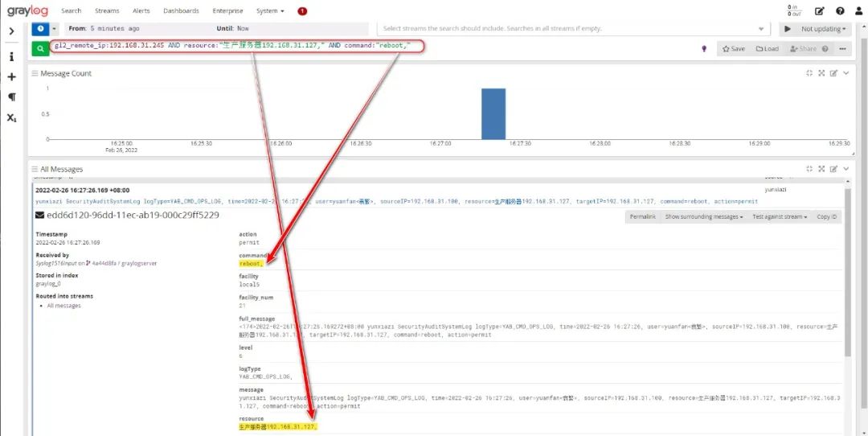Go to the Search menu
868x436 pixels.
72,10
